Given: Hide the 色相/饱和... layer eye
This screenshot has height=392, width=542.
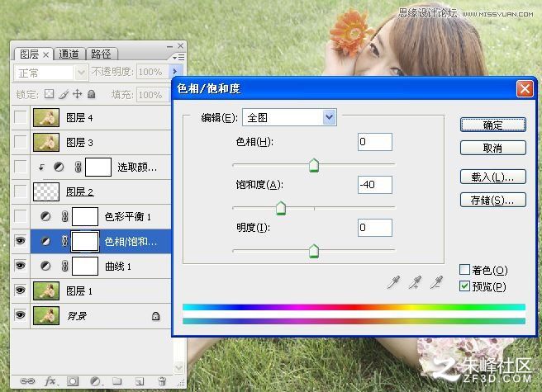Looking at the screenshot, I should (x=21, y=240).
